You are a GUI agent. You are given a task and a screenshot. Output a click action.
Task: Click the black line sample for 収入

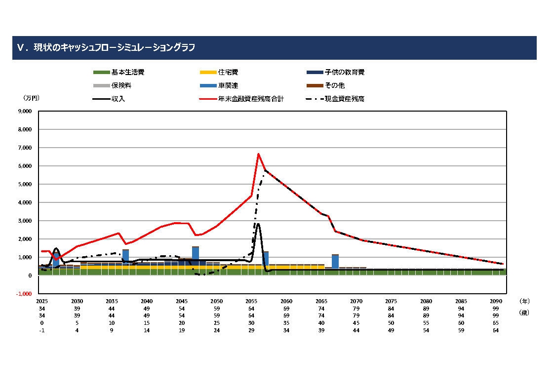(x=101, y=99)
